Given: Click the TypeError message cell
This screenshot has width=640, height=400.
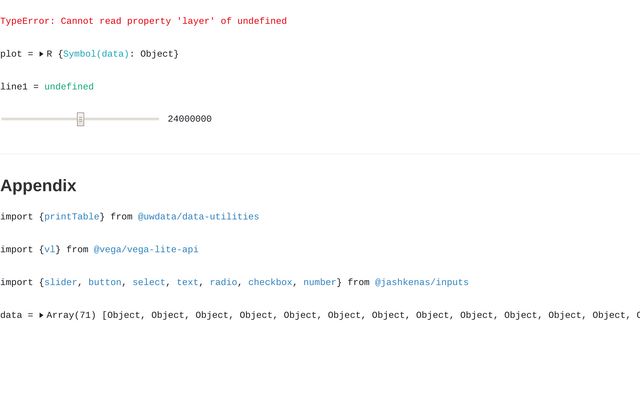Looking at the screenshot, I should (x=143, y=21).
